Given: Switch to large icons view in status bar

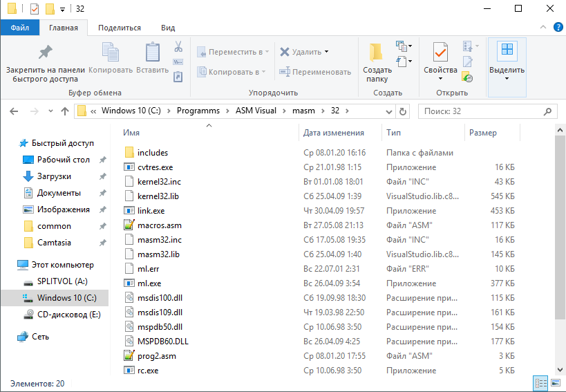Looking at the screenshot, I should [x=554, y=383].
